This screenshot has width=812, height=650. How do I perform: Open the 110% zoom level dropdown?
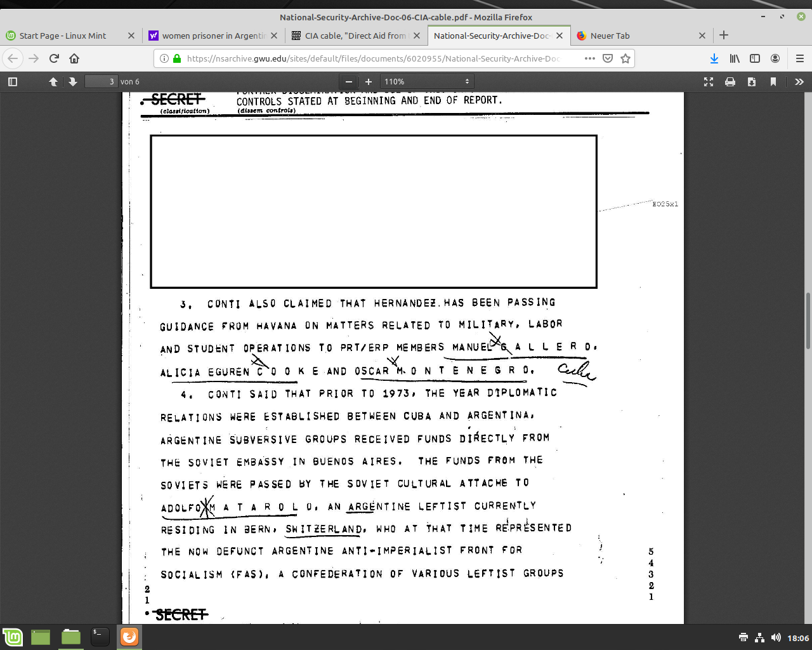(426, 81)
